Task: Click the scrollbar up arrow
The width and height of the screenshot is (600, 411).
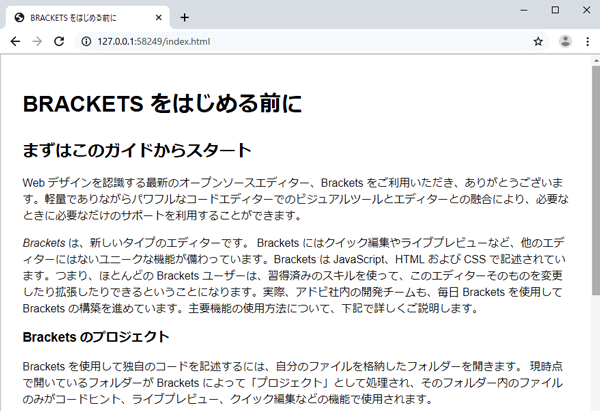Action: tap(596, 60)
